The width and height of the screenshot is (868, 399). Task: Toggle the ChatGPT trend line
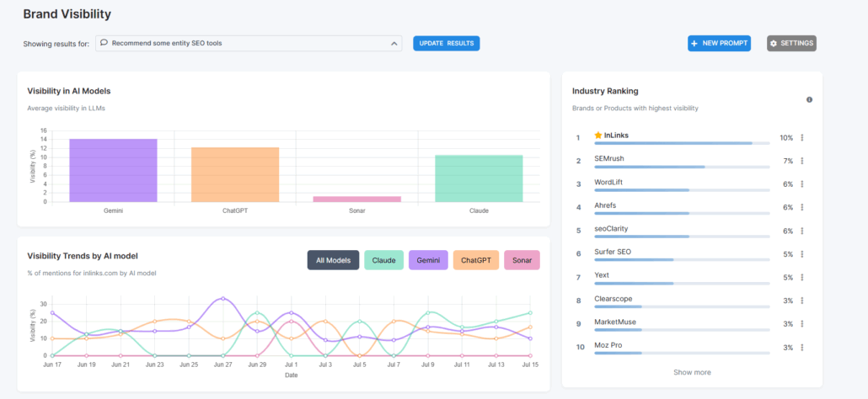point(476,260)
